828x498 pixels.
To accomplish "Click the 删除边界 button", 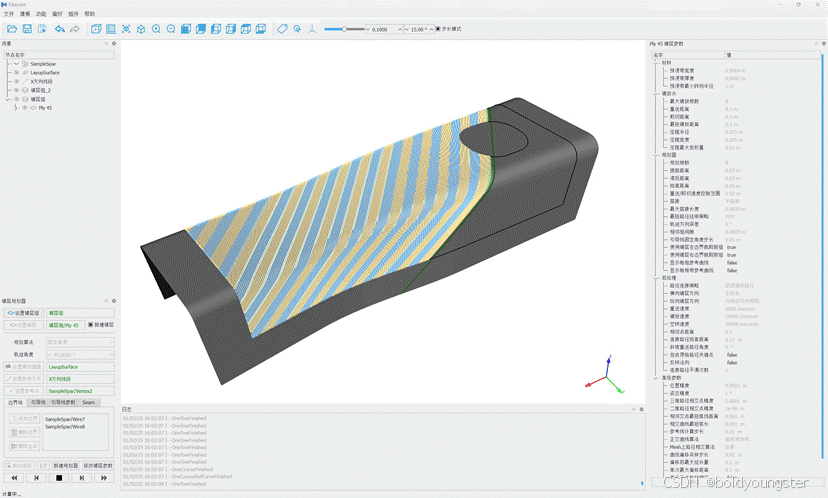I will [x=24, y=432].
